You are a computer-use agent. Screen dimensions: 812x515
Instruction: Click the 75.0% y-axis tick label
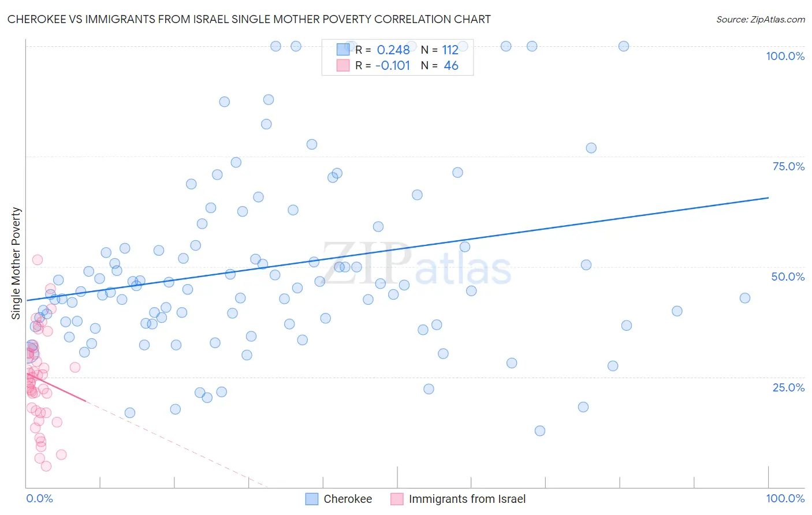(788, 166)
